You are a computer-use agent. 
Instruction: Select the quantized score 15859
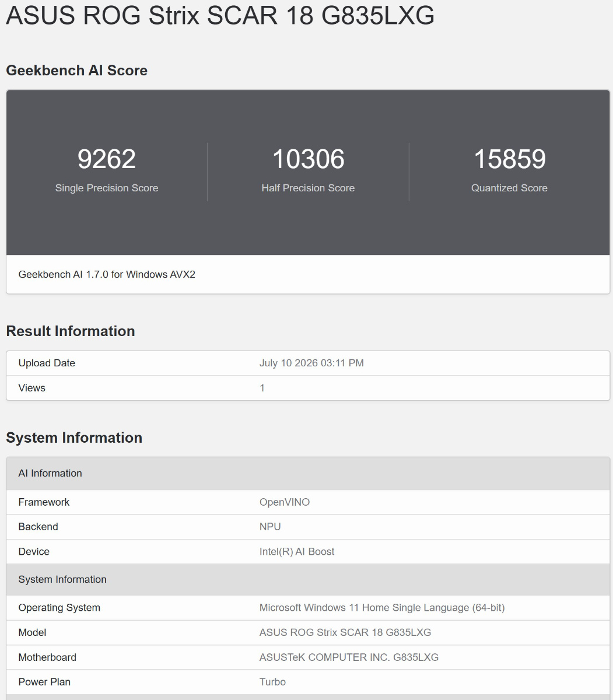click(510, 159)
